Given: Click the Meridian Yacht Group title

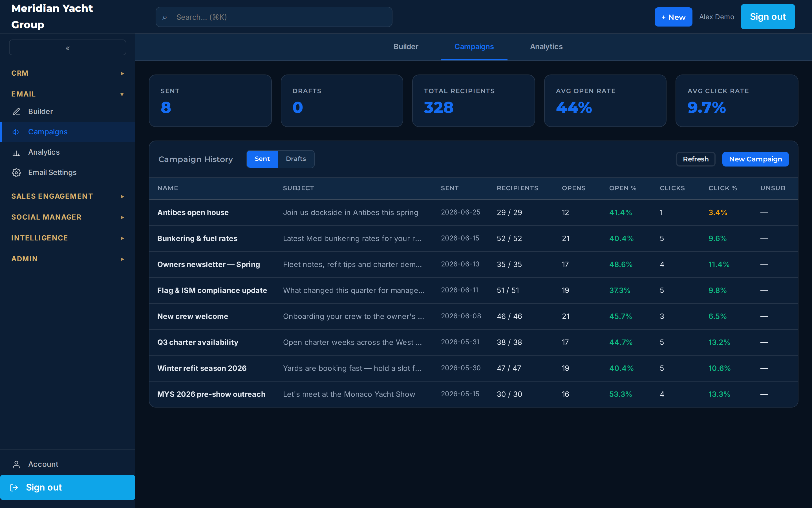Looking at the screenshot, I should click(x=52, y=16).
